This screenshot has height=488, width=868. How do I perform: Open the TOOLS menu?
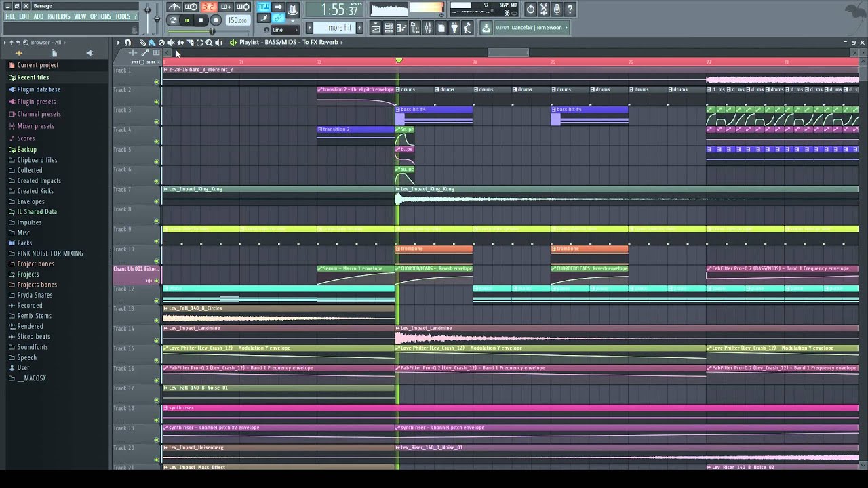(123, 16)
